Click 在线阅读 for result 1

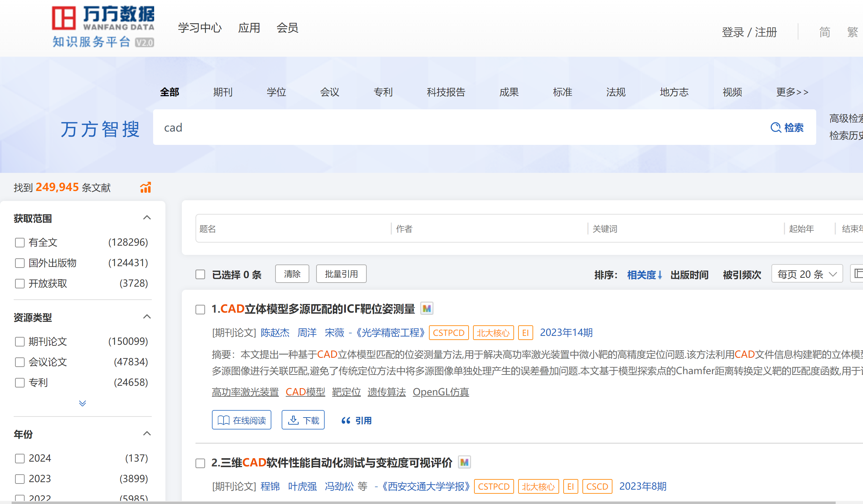point(241,420)
